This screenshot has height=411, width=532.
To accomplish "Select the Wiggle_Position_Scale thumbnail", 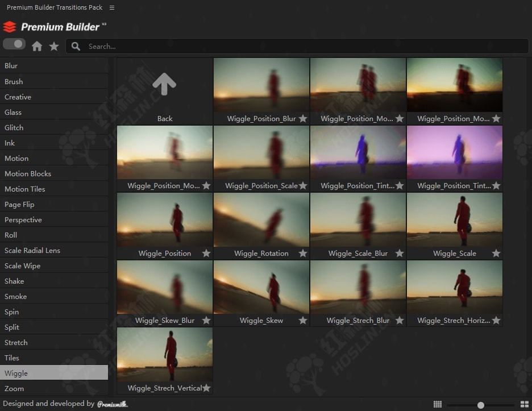I will coord(261,152).
